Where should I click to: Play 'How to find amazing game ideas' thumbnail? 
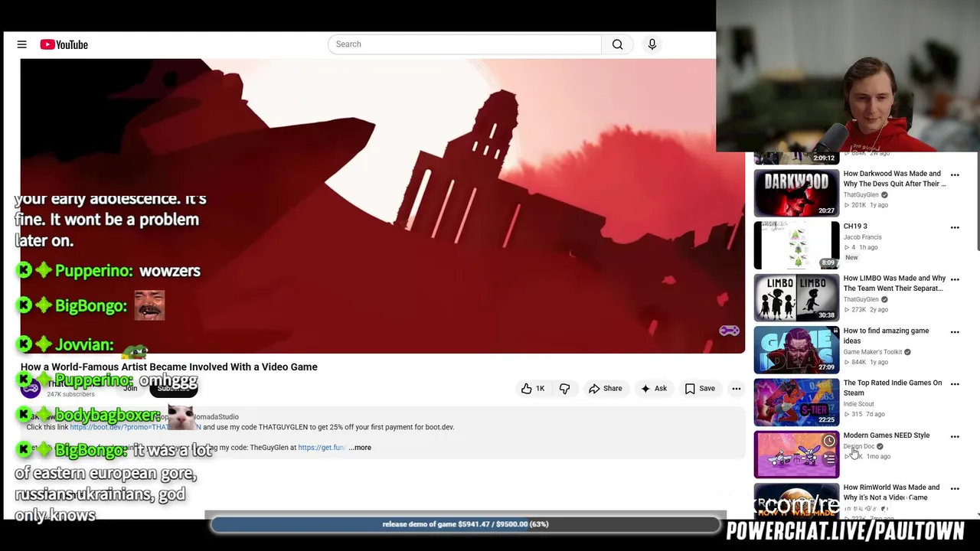[x=796, y=350]
